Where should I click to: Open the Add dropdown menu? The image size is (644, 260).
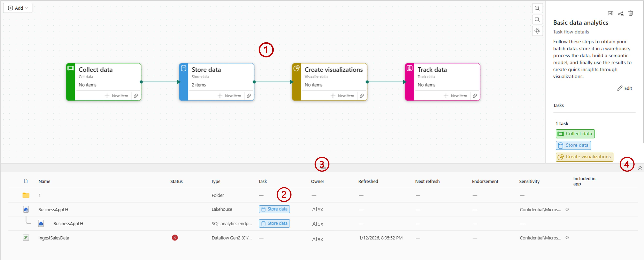coord(18,8)
